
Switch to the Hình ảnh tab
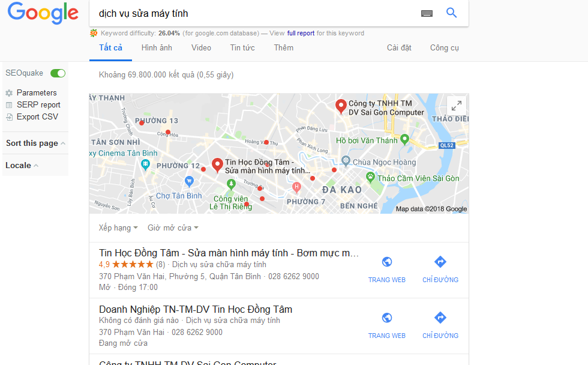point(157,47)
